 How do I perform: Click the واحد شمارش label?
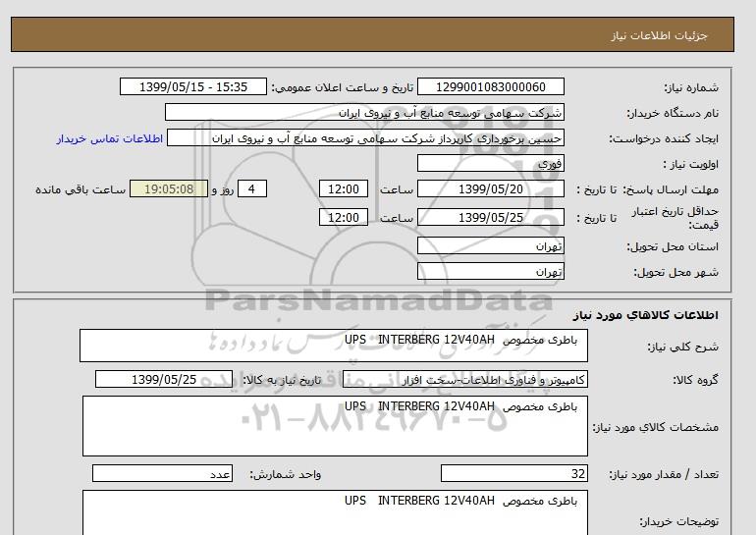(x=286, y=475)
